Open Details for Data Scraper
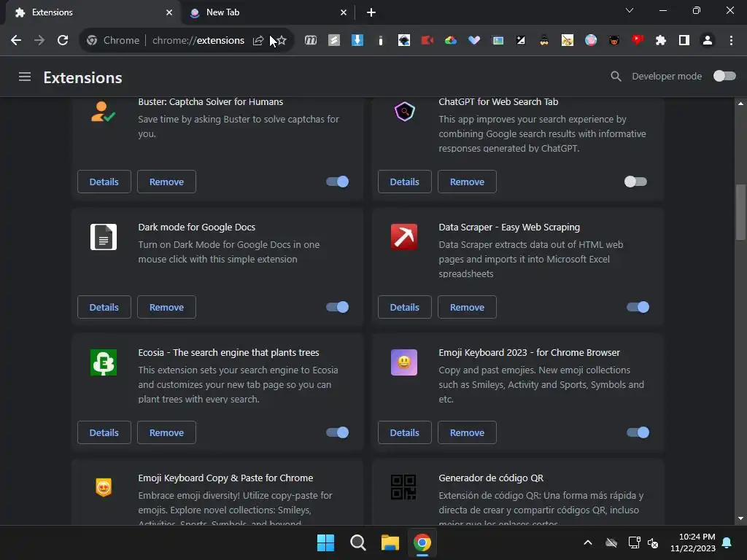Screen dimensions: 747x560 [x=404, y=307]
